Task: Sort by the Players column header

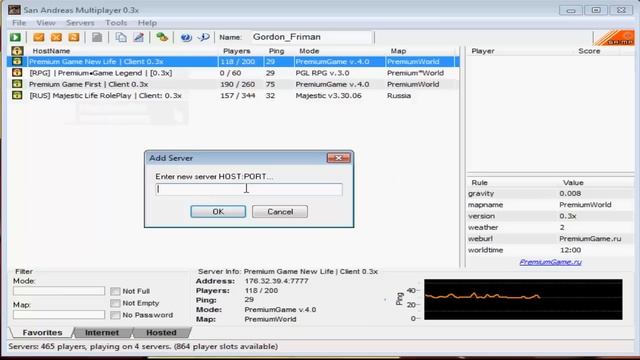Action: click(237, 51)
